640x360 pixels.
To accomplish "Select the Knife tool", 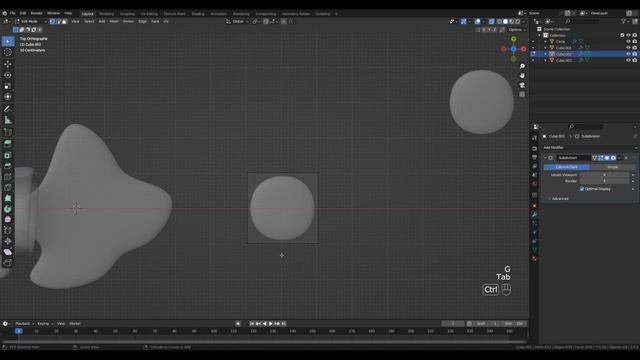I will [x=8, y=187].
